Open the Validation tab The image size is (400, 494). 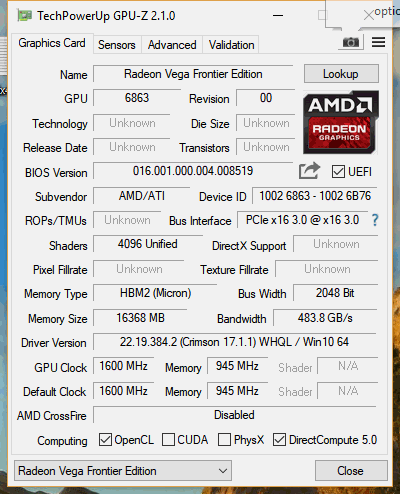(231, 45)
